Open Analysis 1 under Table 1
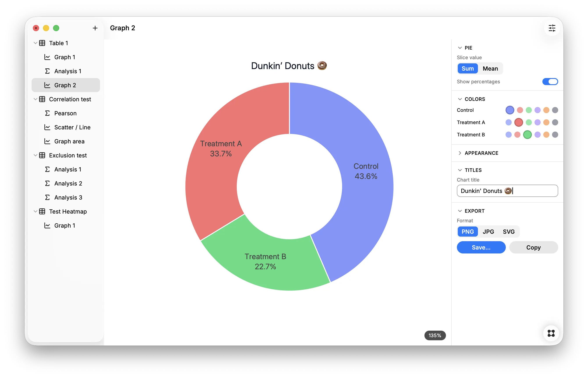The image size is (588, 378). click(x=66, y=71)
